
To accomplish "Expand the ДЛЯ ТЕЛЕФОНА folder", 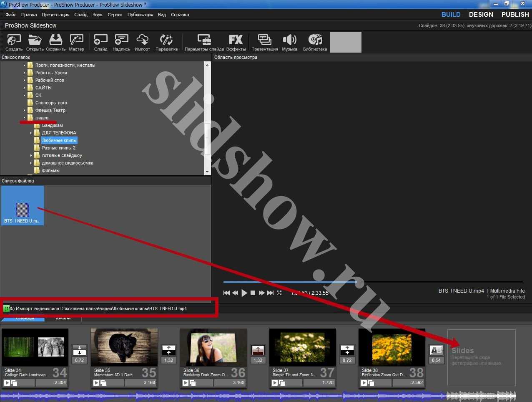I will point(31,133).
